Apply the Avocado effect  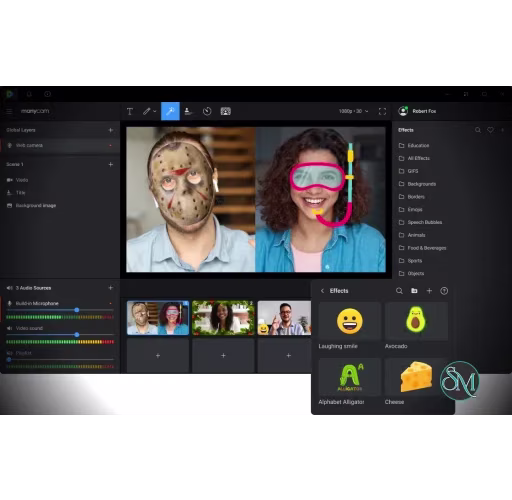(x=416, y=321)
